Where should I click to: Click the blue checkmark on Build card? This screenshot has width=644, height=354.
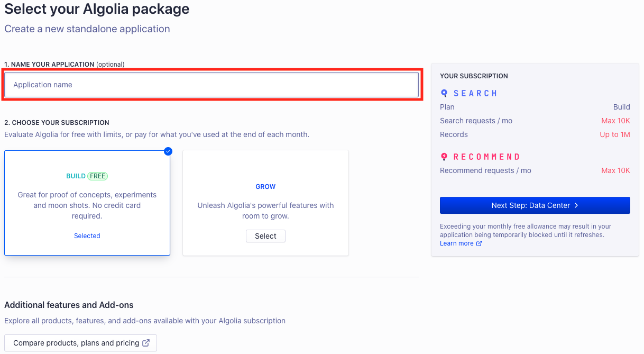[168, 151]
